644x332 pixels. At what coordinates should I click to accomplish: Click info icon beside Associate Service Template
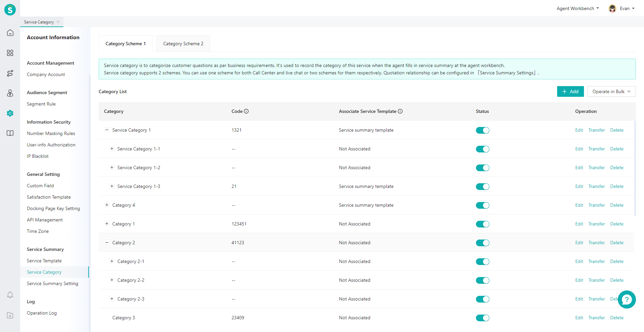400,111
